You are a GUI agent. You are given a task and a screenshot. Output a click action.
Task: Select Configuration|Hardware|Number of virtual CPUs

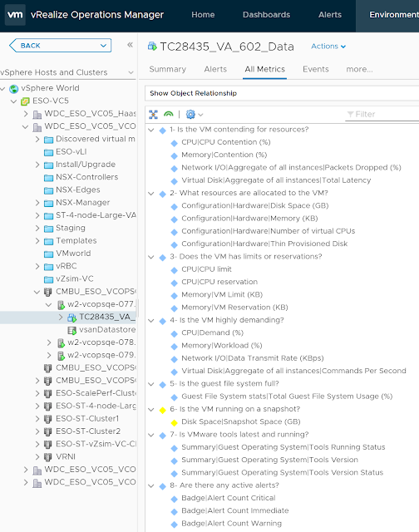point(268,231)
